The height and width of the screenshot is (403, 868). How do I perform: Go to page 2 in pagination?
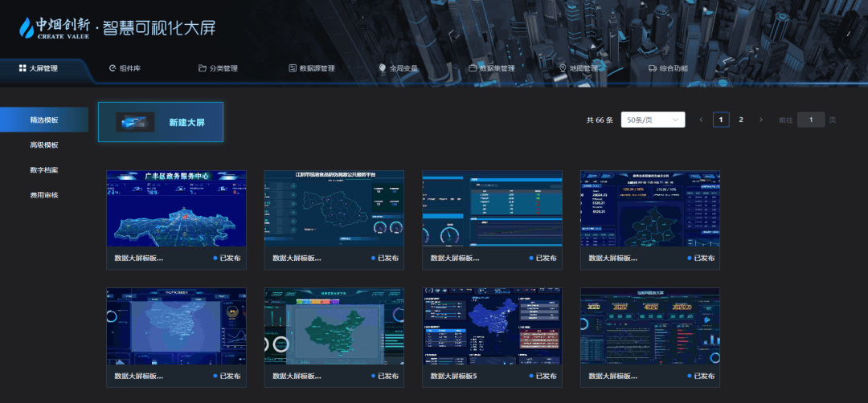pyautogui.click(x=741, y=120)
